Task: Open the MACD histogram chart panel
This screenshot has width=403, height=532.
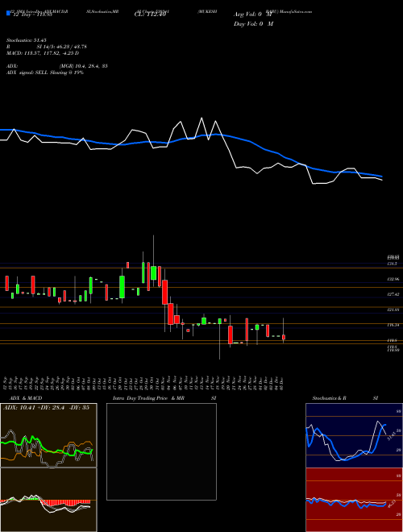Action: tap(48, 500)
